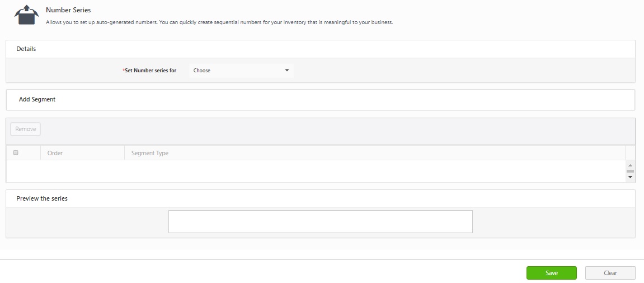Clear the number series form

point(610,273)
